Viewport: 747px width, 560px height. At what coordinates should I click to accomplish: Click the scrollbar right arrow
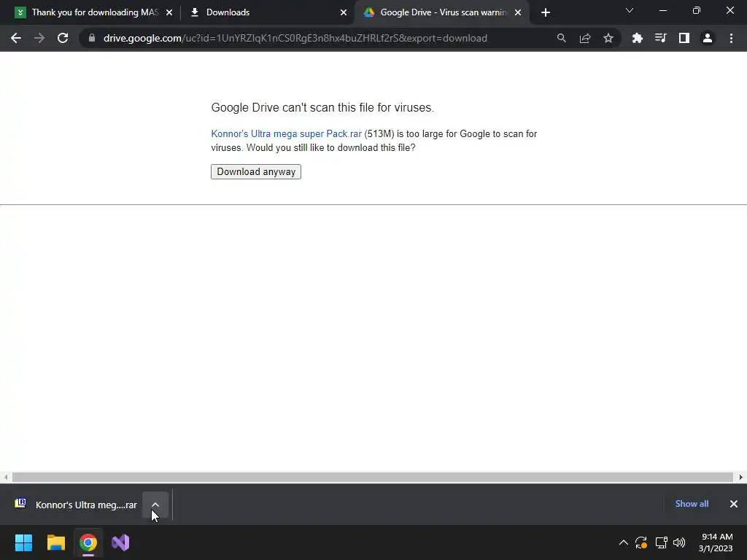(x=741, y=477)
